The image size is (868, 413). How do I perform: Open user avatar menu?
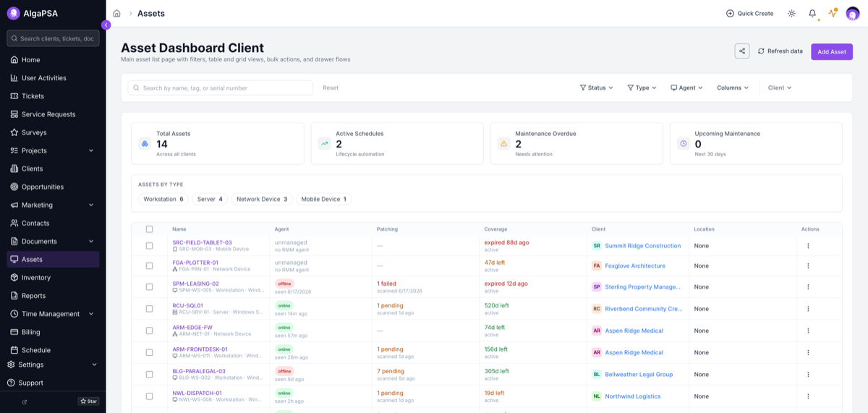[853, 13]
